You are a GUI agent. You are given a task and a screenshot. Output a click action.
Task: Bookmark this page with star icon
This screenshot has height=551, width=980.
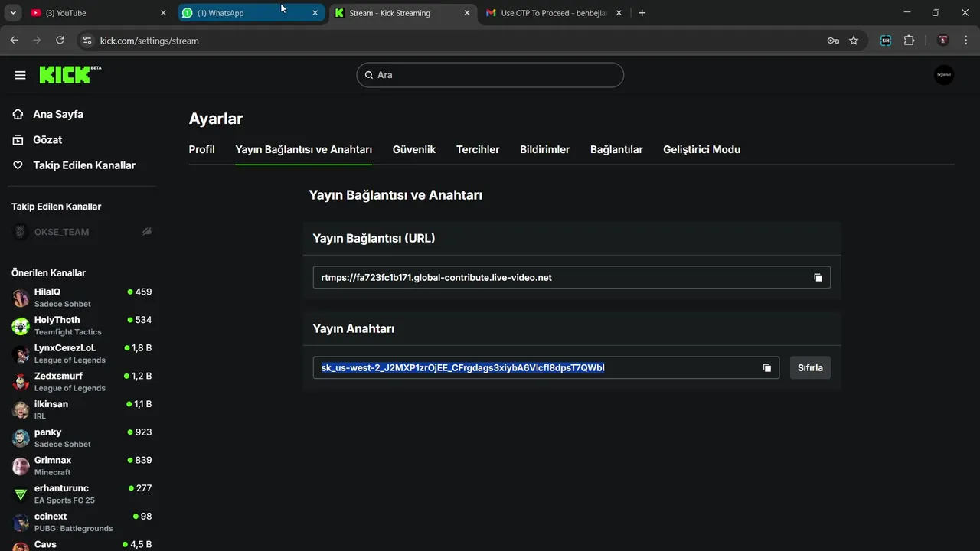(854, 41)
